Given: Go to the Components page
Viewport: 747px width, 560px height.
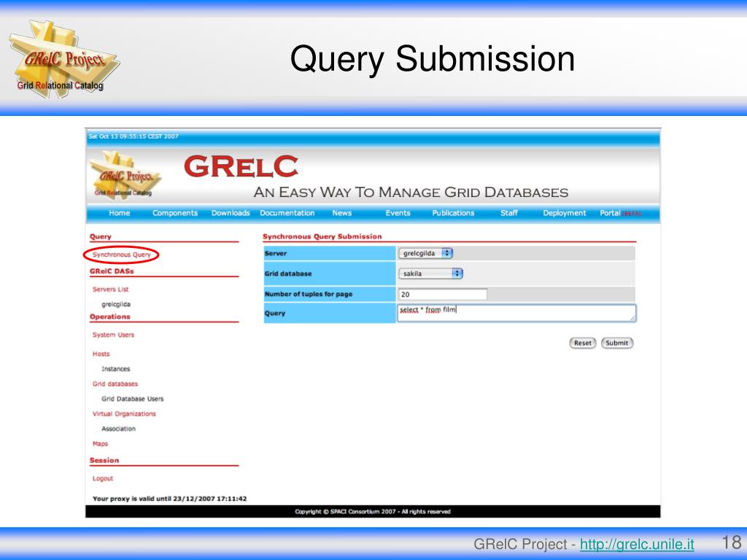Looking at the screenshot, I should 175,213.
